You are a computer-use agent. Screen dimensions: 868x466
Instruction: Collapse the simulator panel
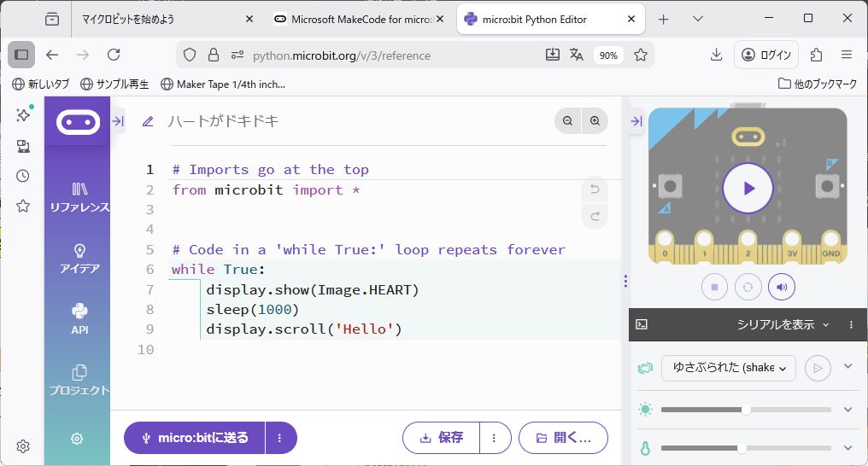click(x=636, y=122)
